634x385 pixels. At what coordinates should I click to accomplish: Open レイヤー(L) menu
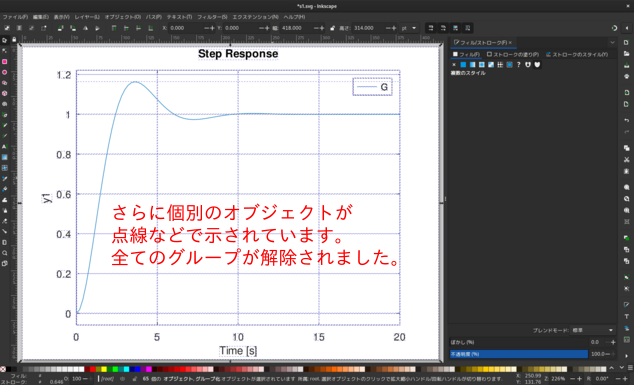[87, 17]
